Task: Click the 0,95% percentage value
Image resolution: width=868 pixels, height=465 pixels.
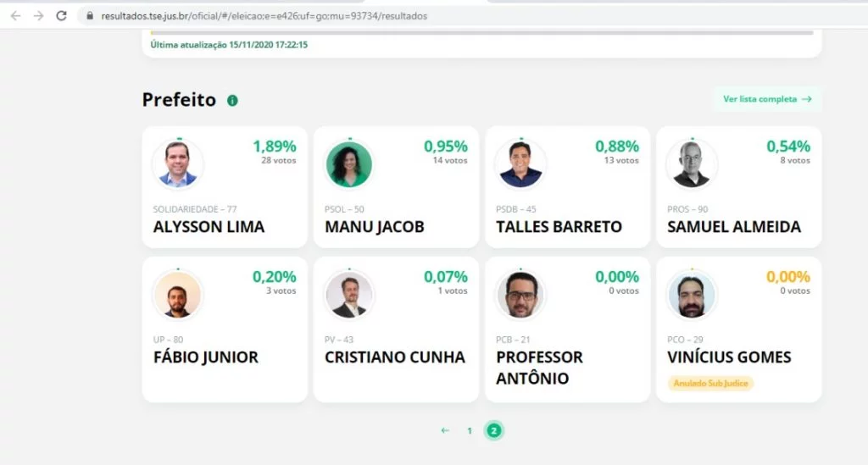Action: tap(446, 147)
